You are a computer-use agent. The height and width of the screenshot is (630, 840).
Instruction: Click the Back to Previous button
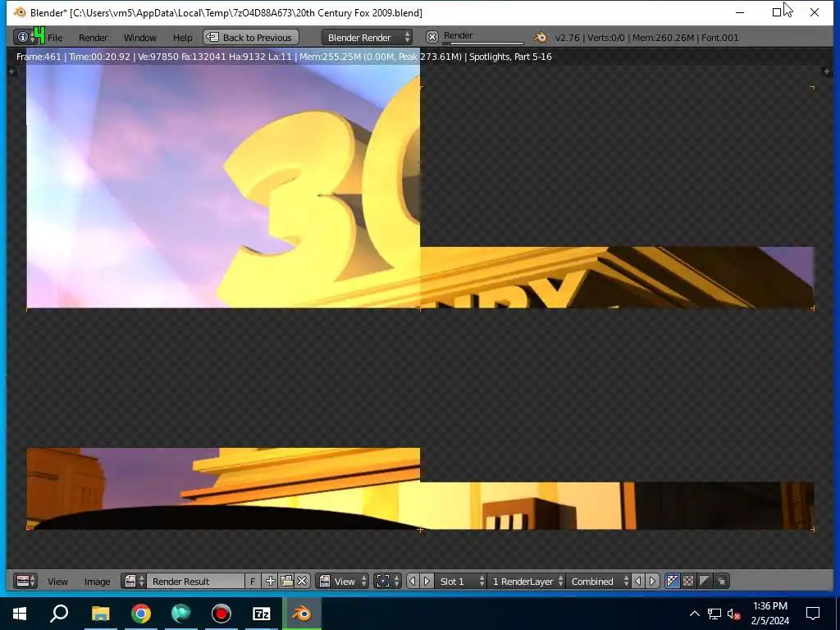tap(251, 38)
